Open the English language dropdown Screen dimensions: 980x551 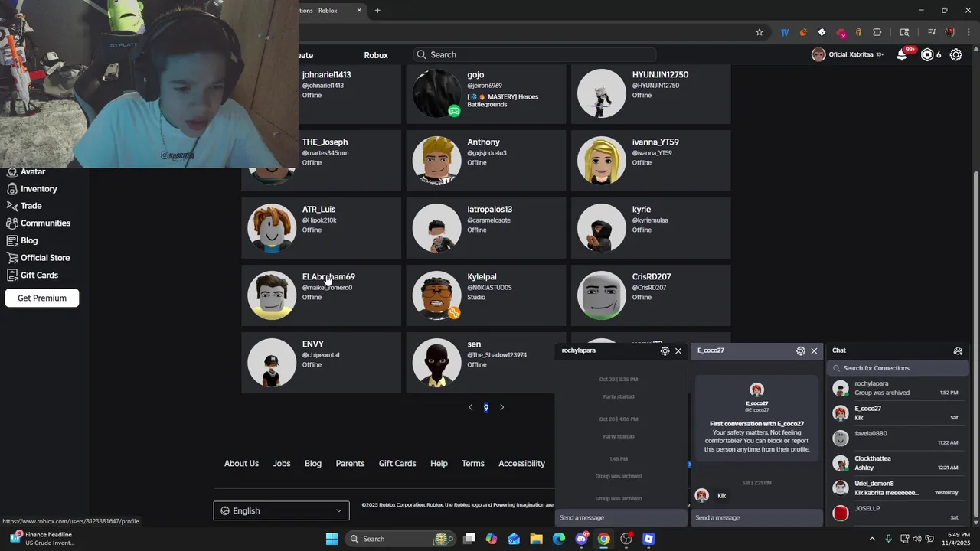point(281,510)
